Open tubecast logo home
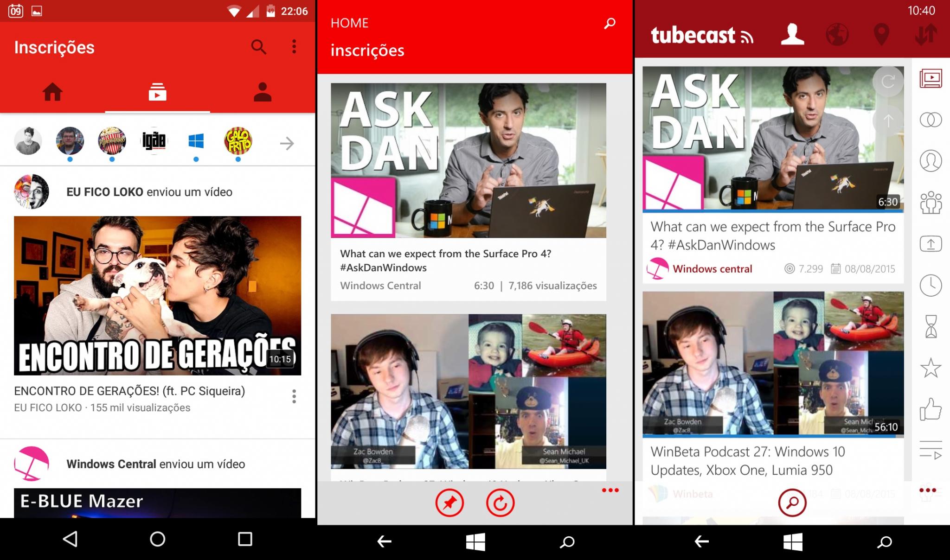Screen dimensions: 950x560 click(x=701, y=36)
